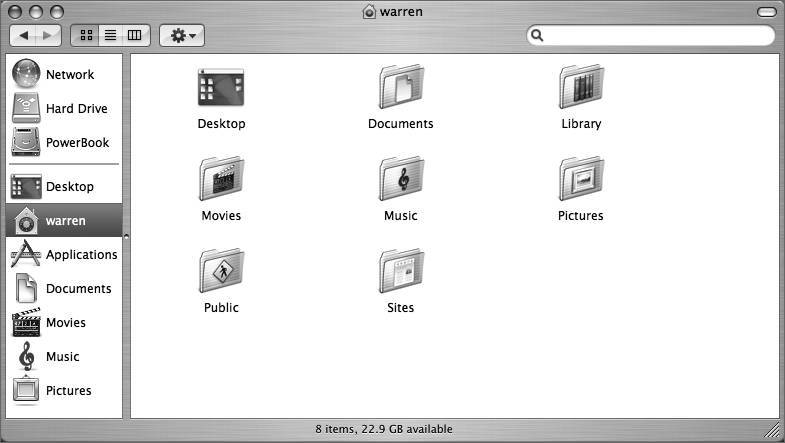Image resolution: width=785 pixels, height=443 pixels.
Task: Click the 'warren' window title text
Action: 401,12
